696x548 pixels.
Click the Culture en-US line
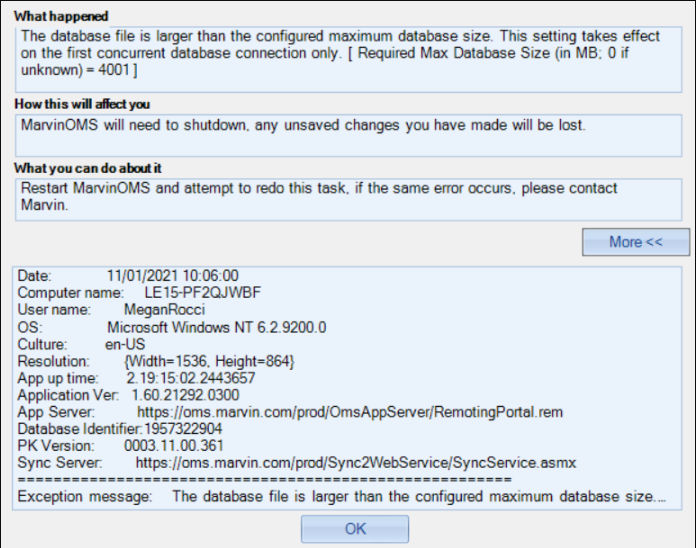[81, 344]
